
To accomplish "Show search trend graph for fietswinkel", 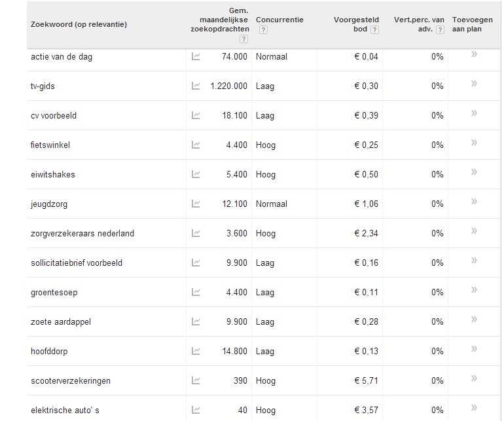I will point(196,145).
